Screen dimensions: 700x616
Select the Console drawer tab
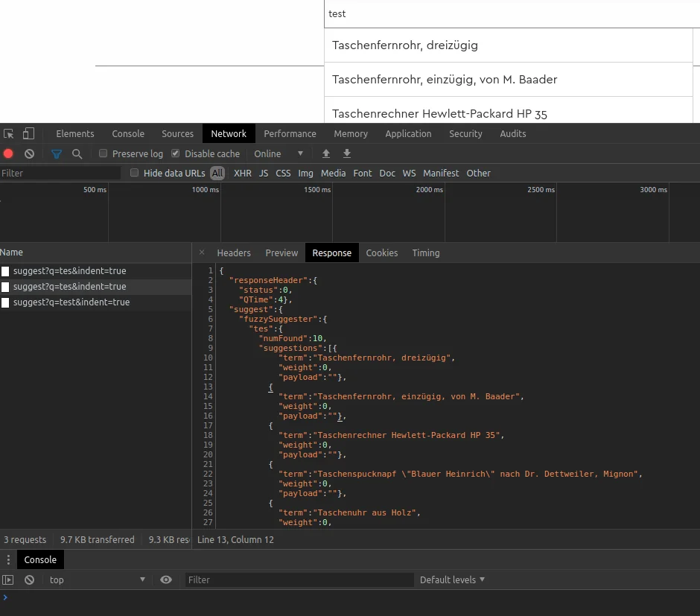click(40, 559)
